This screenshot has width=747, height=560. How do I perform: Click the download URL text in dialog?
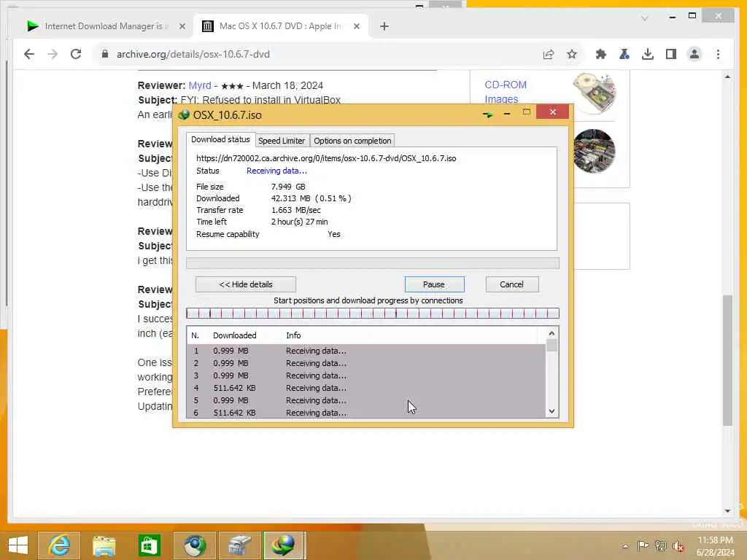coord(326,158)
